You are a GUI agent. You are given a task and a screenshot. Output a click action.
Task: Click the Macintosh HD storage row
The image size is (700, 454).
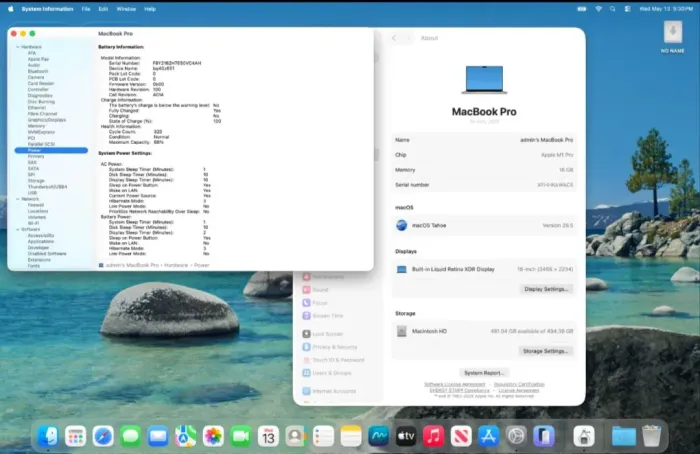coord(484,331)
